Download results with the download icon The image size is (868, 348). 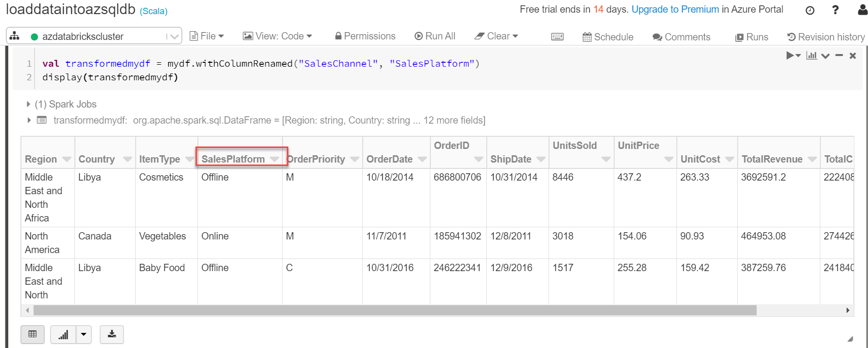click(x=112, y=334)
